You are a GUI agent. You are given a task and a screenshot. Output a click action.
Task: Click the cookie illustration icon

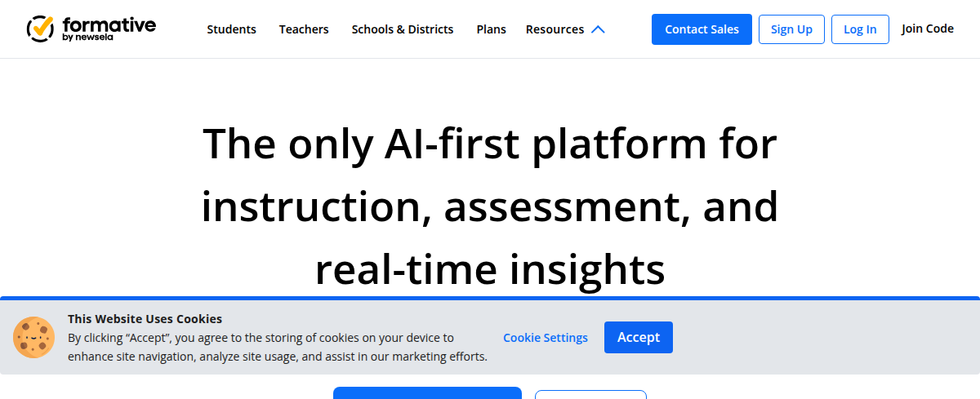[x=33, y=338]
